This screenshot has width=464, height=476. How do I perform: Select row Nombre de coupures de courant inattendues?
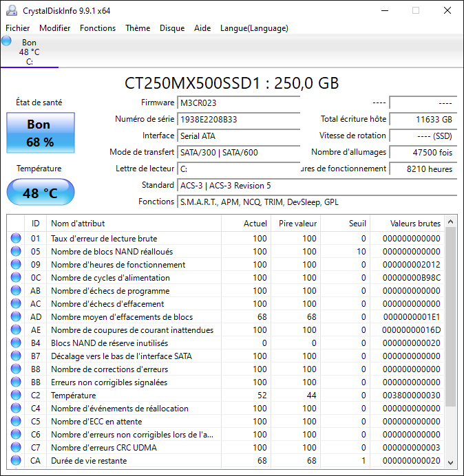(x=226, y=329)
